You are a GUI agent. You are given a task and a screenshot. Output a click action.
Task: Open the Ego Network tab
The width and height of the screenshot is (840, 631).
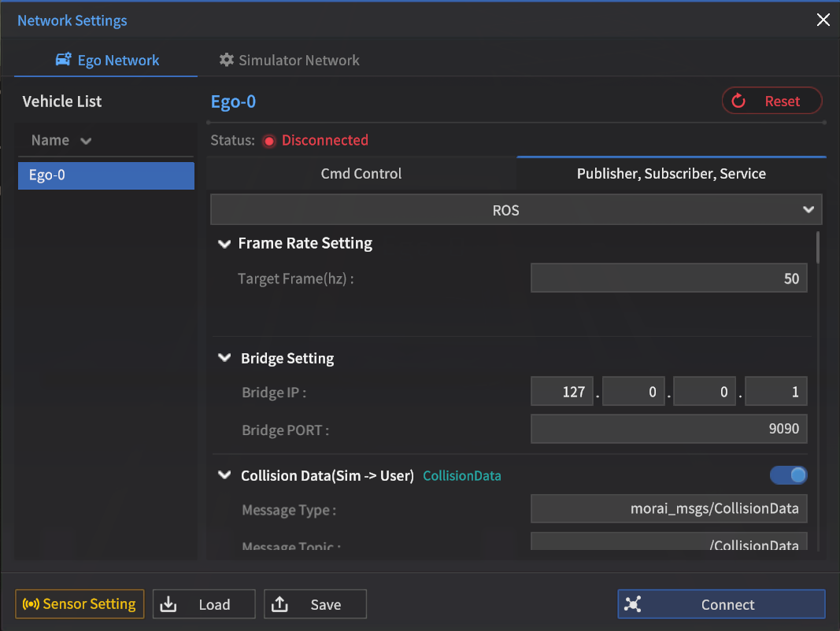pyautogui.click(x=106, y=60)
